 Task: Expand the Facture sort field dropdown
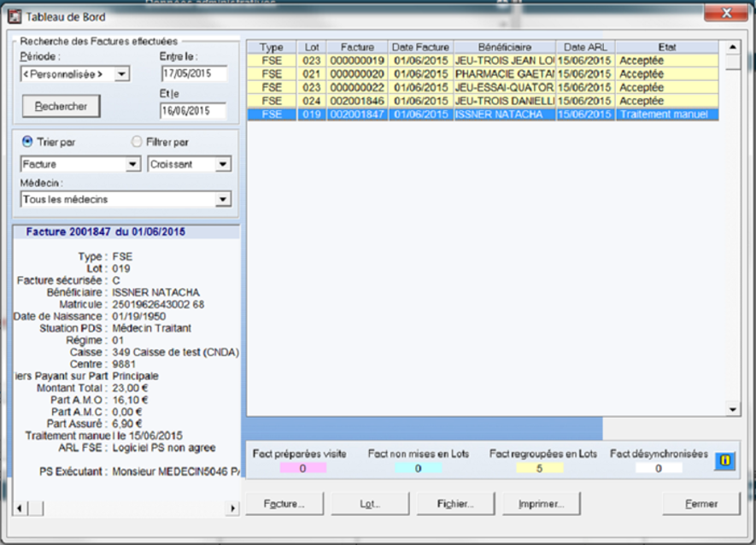[132, 164]
